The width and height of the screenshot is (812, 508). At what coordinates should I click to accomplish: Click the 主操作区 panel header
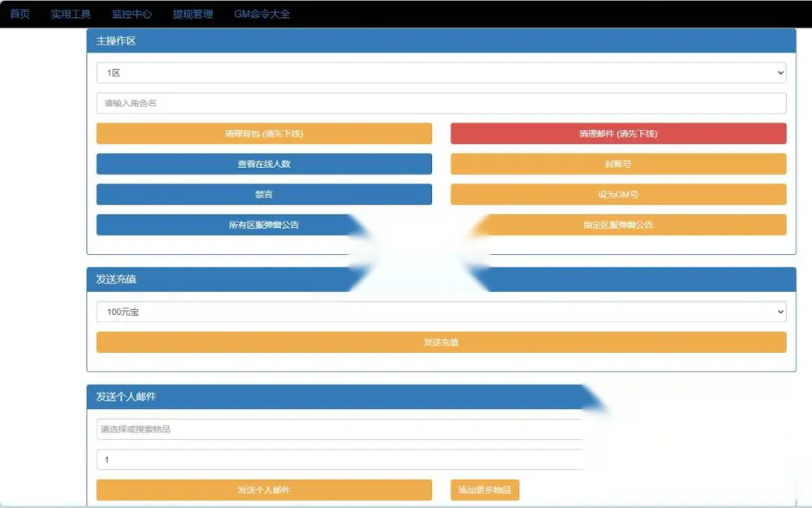coord(441,41)
